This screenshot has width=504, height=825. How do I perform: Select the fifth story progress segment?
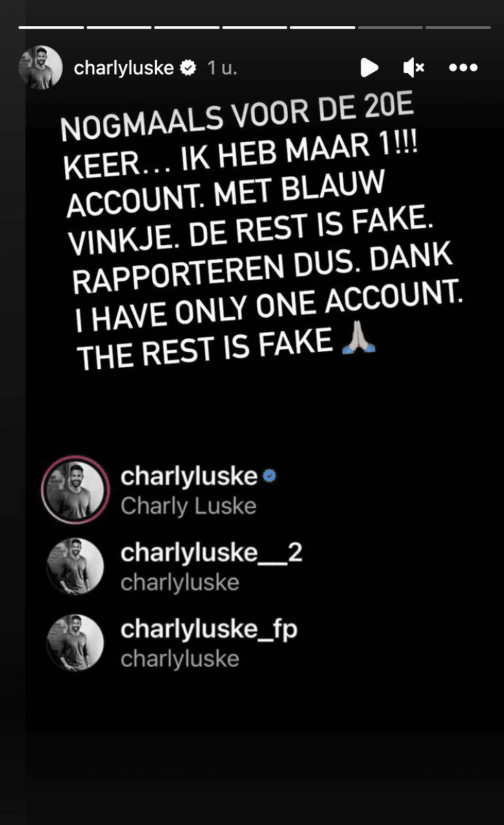(x=322, y=28)
